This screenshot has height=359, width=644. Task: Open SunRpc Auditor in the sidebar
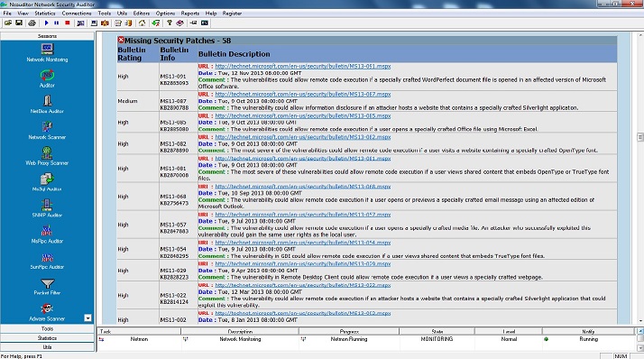pyautogui.click(x=47, y=261)
